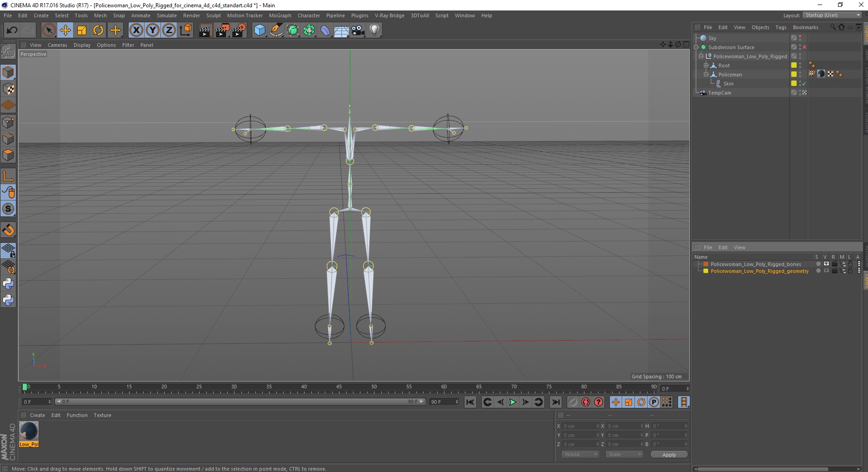868x472 pixels.
Task: Open the Character menu
Action: 309,15
